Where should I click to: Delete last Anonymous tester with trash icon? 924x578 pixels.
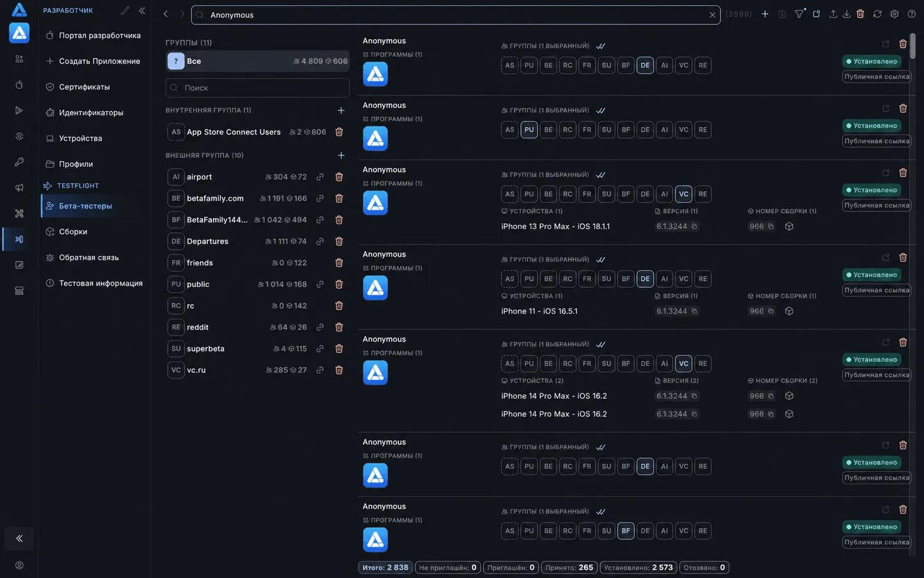point(903,509)
